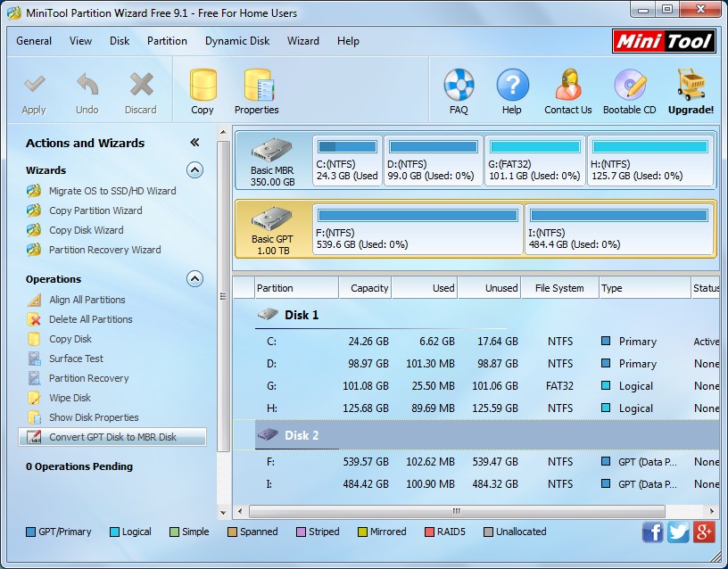Viewport: 728px width, 569px height.
Task: Select F: partition bar in disk map
Action: pyautogui.click(x=418, y=229)
